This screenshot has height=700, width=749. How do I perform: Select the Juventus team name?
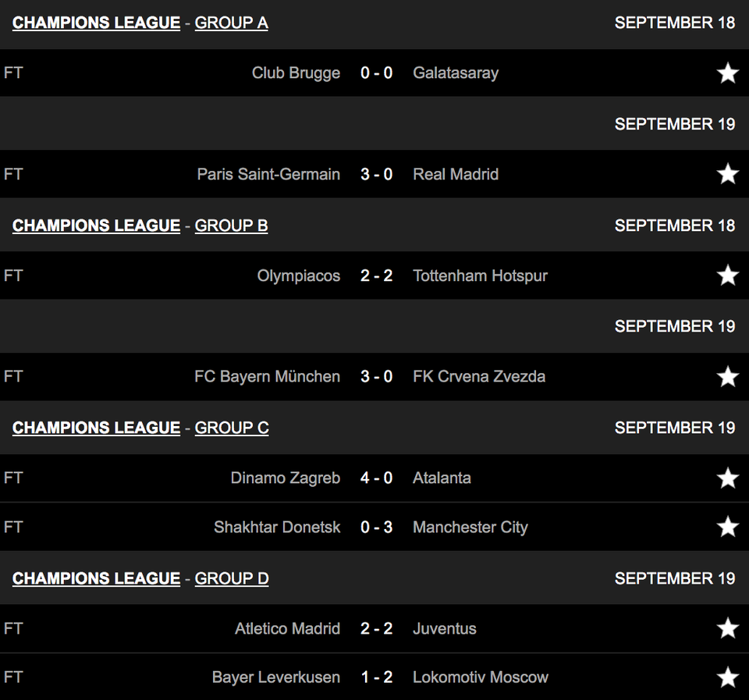click(445, 628)
